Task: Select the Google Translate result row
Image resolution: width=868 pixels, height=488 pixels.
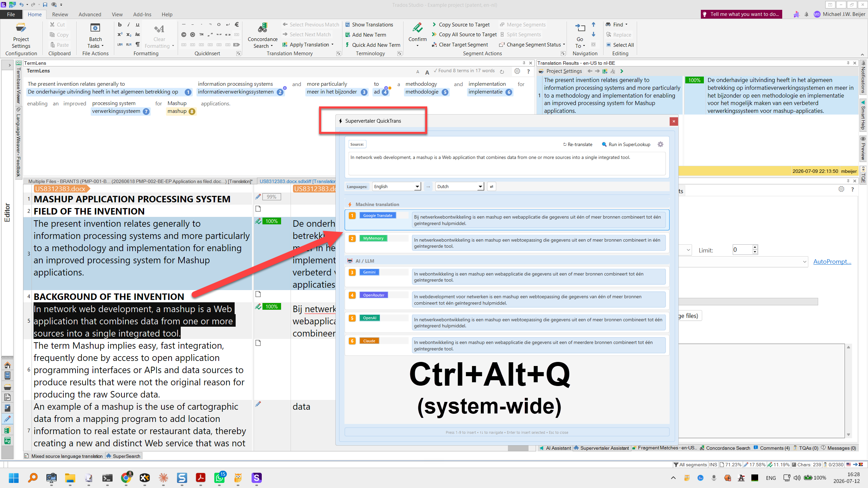Action: pos(507,220)
